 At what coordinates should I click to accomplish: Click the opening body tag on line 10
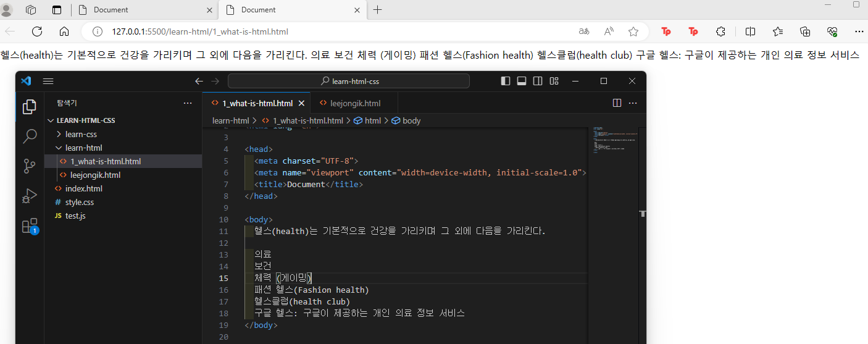[259, 219]
